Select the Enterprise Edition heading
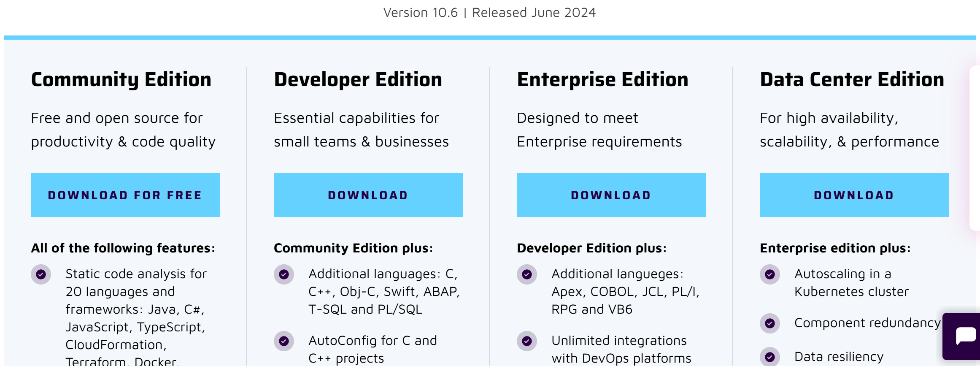This screenshot has height=366, width=980. 603,80
